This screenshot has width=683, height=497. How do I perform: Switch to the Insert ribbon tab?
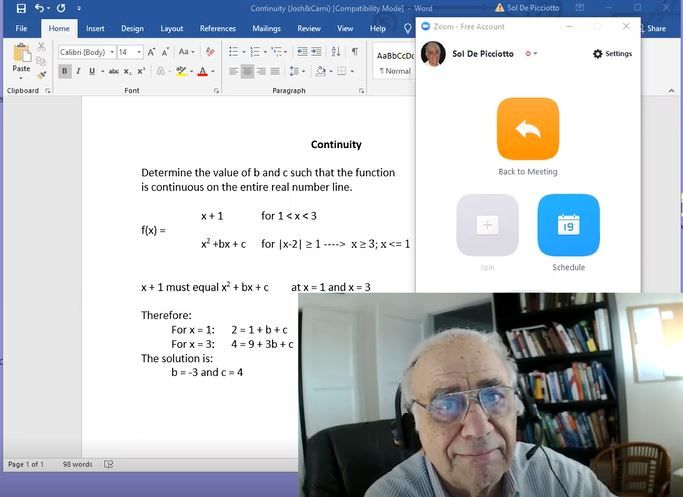tap(95, 29)
